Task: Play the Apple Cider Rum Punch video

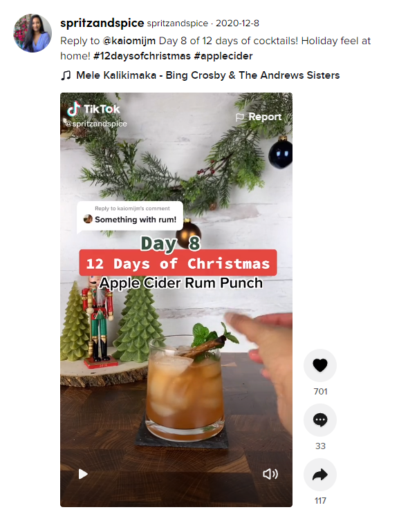Action: click(83, 474)
